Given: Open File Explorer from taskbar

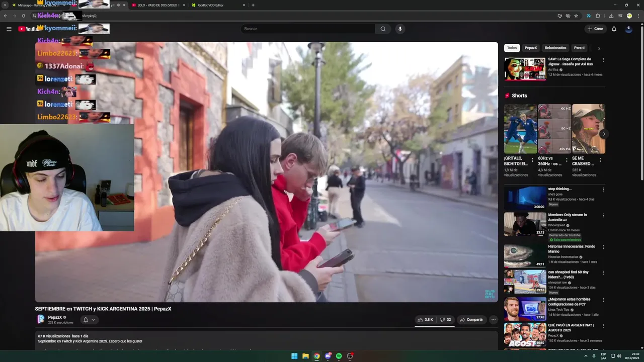Looking at the screenshot, I should (x=305, y=356).
